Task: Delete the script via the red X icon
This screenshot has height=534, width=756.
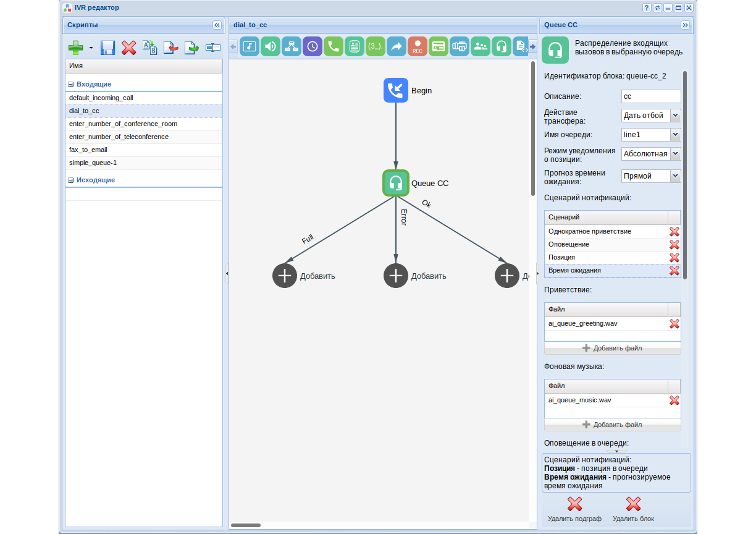Action: (128, 48)
